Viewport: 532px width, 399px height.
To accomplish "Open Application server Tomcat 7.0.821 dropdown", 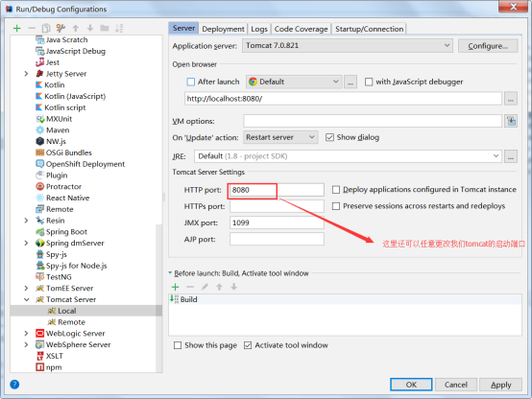I will coord(348,45).
